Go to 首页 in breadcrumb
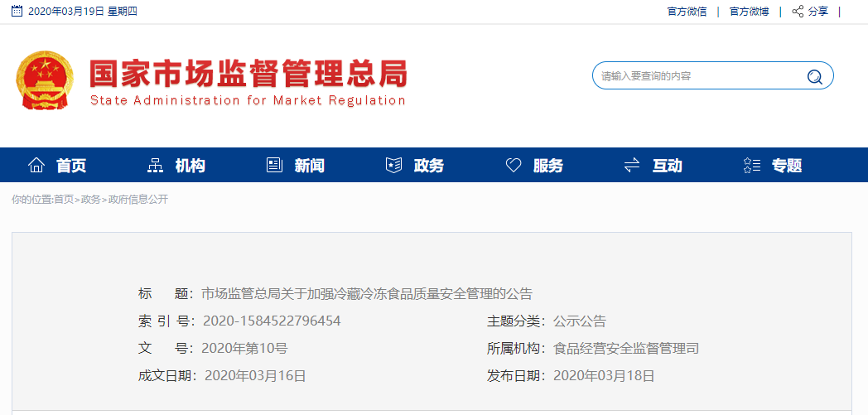This screenshot has width=868, height=415. point(64,200)
